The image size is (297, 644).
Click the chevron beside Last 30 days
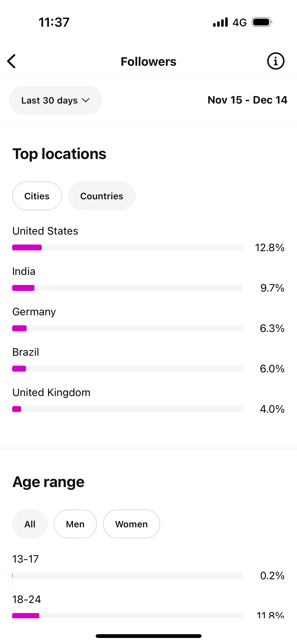point(86,101)
